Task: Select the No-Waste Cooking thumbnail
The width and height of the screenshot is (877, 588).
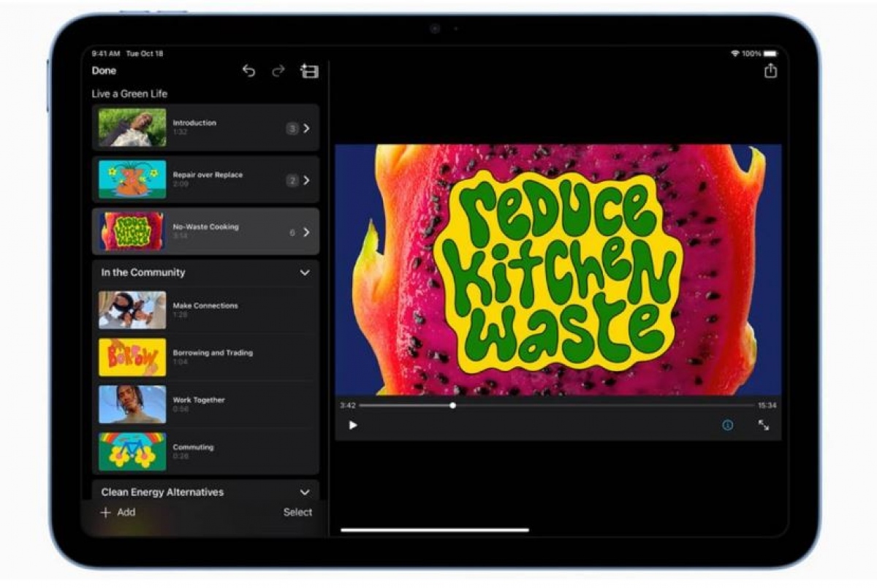Action: [132, 232]
